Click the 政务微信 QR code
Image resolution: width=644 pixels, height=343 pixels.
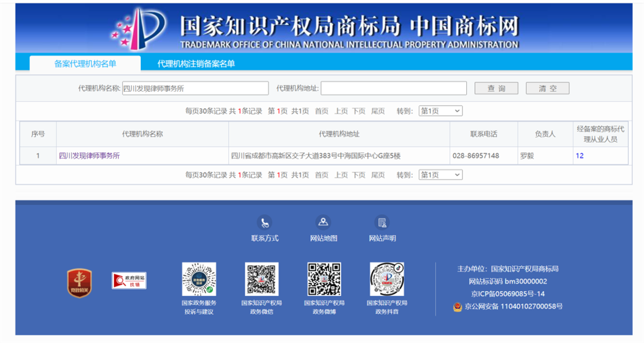261,279
